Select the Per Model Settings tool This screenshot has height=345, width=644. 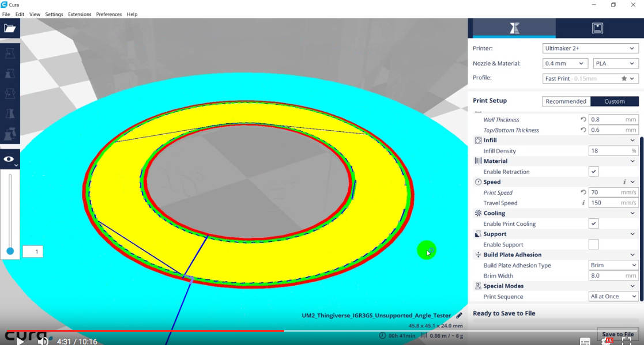coord(10,133)
